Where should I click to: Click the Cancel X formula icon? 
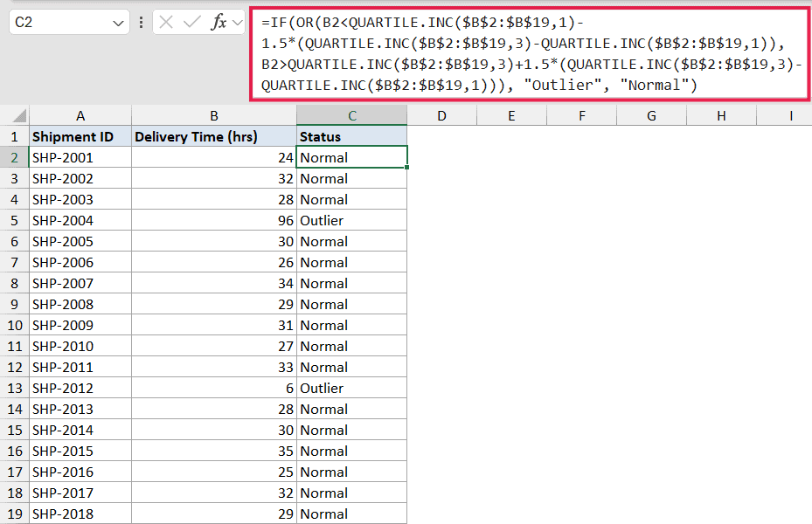(x=166, y=22)
